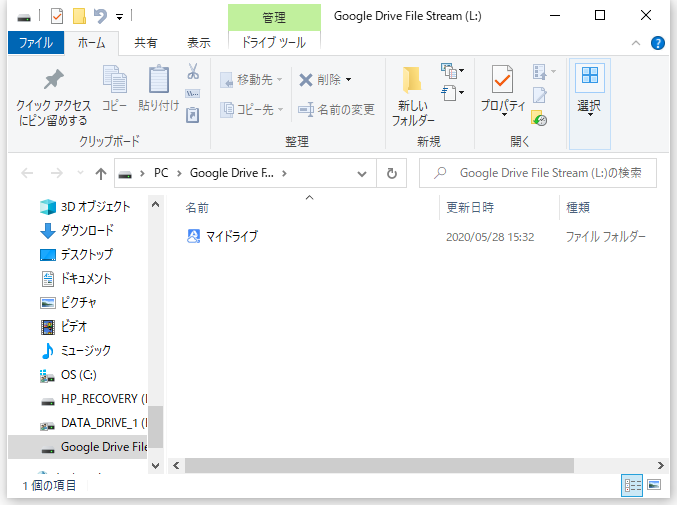This screenshot has height=505, width=677.
Task: Refresh the current folder view
Action: point(392,174)
